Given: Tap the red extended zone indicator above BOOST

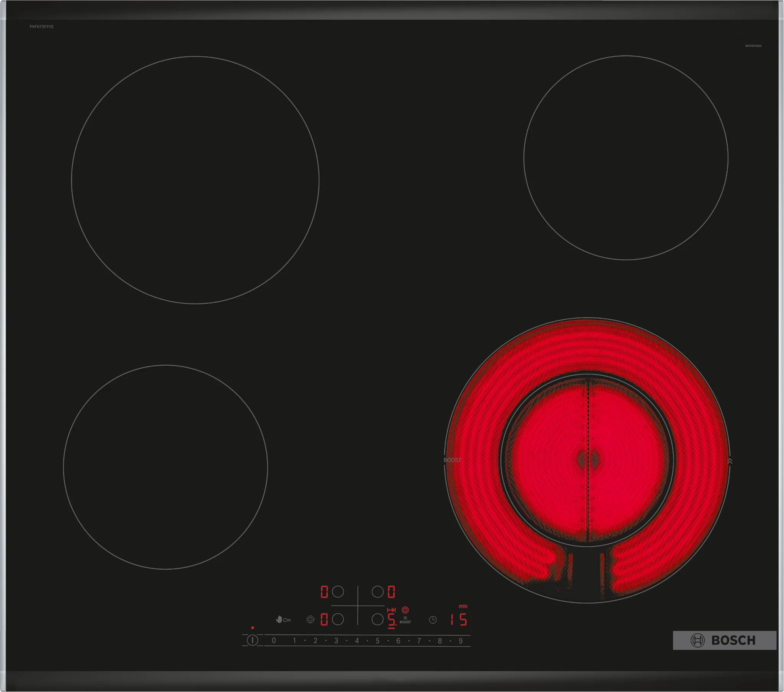Looking at the screenshot, I should tap(405, 610).
